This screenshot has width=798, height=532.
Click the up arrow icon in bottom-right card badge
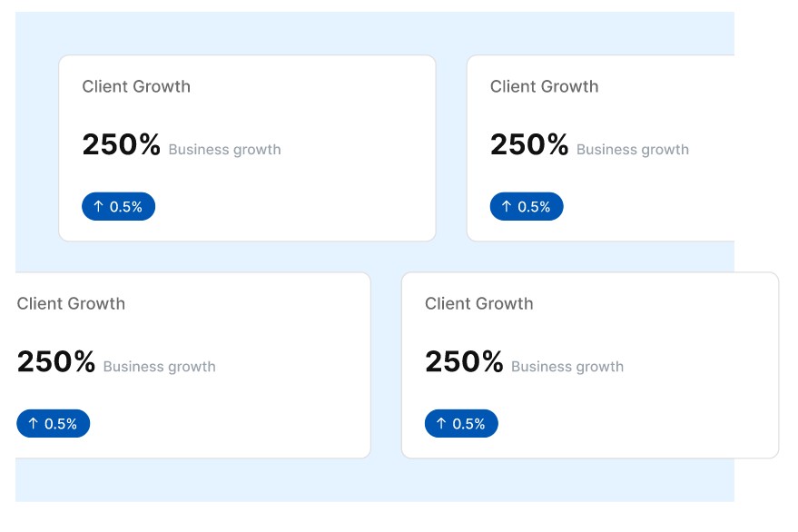[441, 424]
